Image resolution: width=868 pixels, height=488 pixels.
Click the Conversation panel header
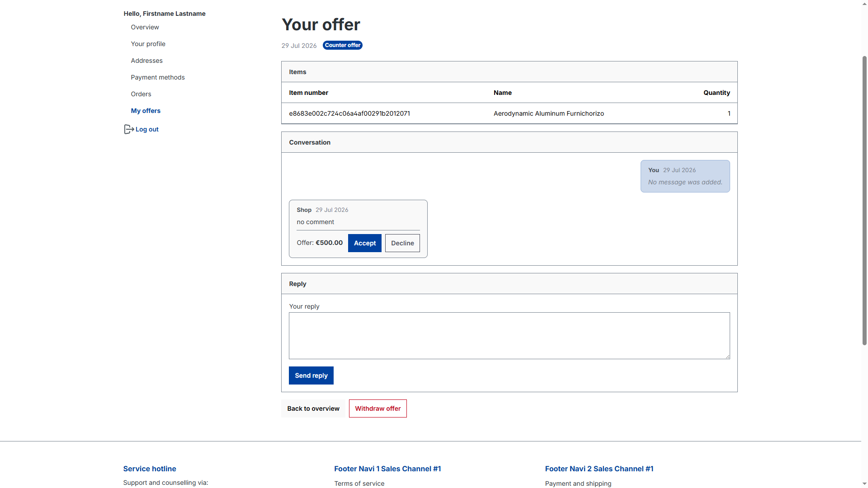point(509,142)
